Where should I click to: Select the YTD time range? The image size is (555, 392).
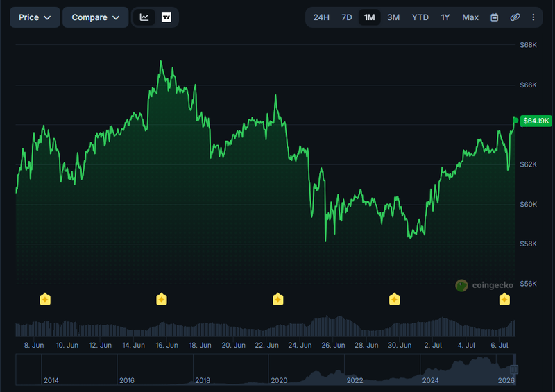coord(420,17)
